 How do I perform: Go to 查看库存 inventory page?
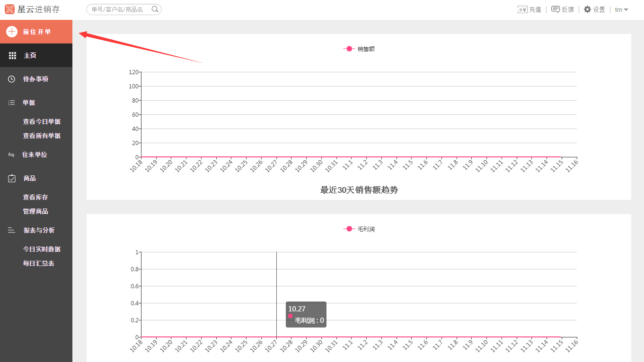(35, 198)
